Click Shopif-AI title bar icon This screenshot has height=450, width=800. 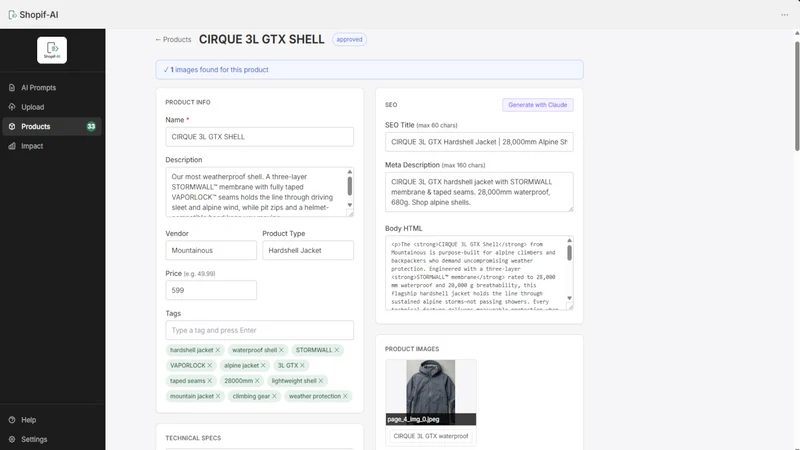pyautogui.click(x=12, y=15)
